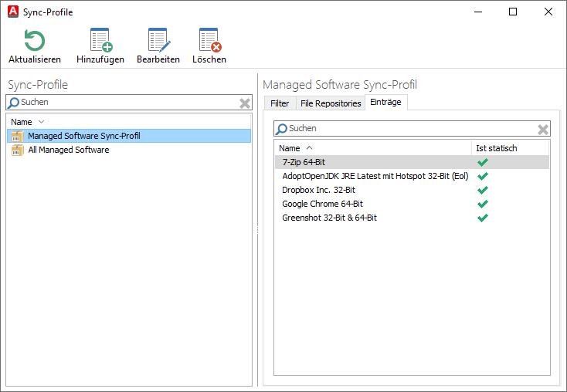
Task: Select the Dropbox Inc. 32-Bit entry
Action: (x=413, y=190)
